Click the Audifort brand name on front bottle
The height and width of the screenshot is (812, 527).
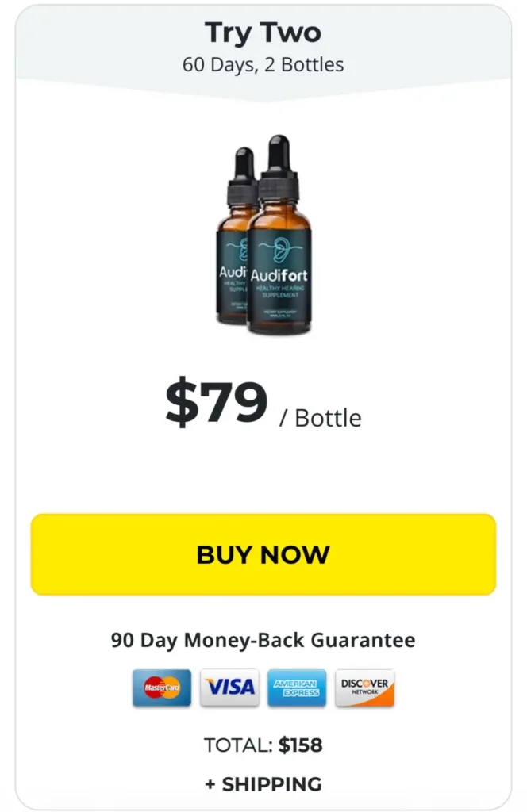[279, 275]
